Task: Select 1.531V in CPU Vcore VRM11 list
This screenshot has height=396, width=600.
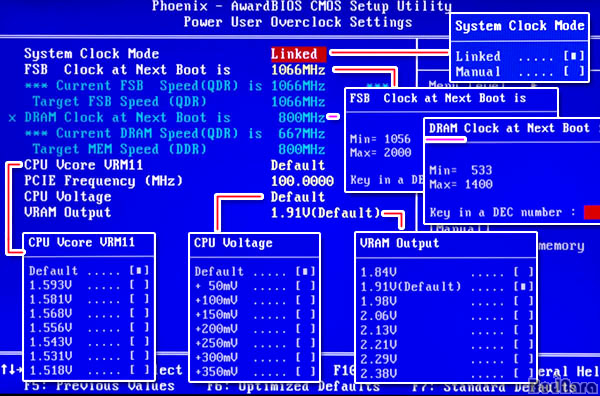Action: point(89,356)
